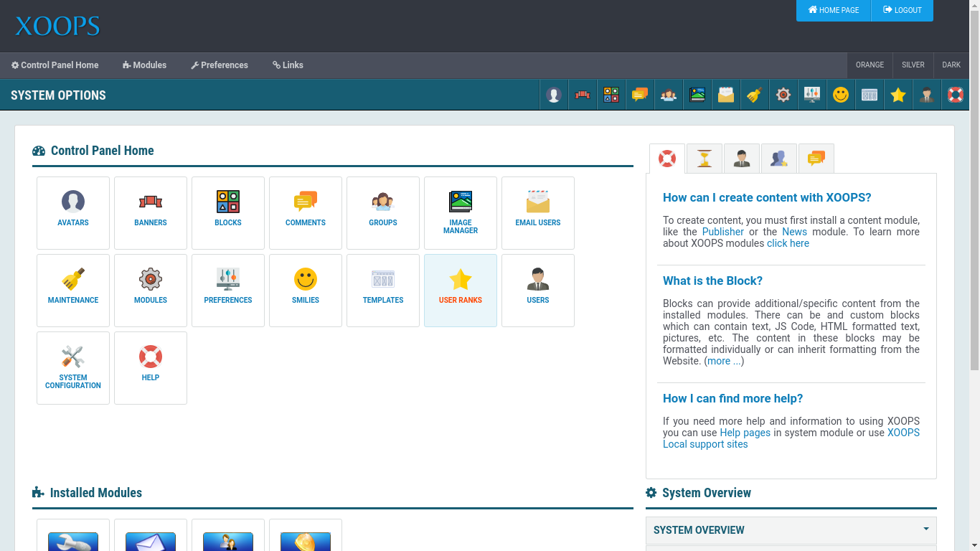The width and height of the screenshot is (980, 551).
Task: Click the page's vertical scrollbar
Action: click(x=974, y=215)
